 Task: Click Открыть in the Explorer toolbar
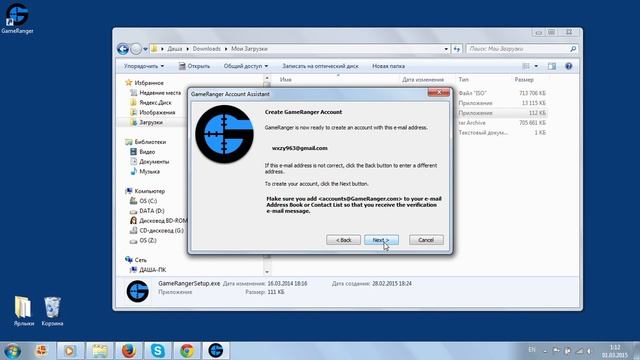[x=195, y=66]
